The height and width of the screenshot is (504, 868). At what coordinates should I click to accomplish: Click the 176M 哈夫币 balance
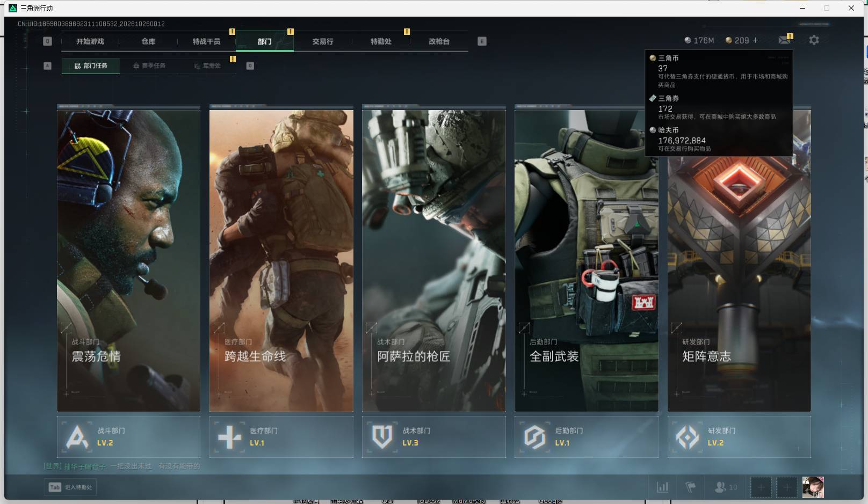(699, 40)
